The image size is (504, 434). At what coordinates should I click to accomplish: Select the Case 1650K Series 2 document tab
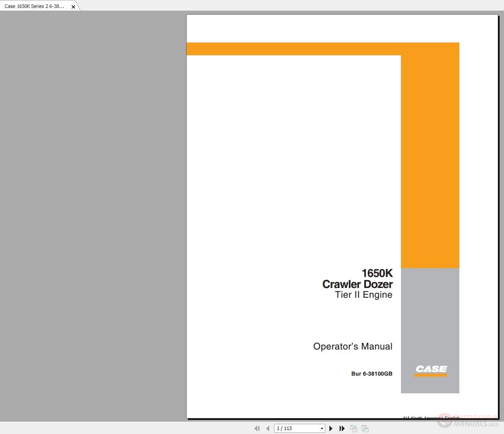34,6
